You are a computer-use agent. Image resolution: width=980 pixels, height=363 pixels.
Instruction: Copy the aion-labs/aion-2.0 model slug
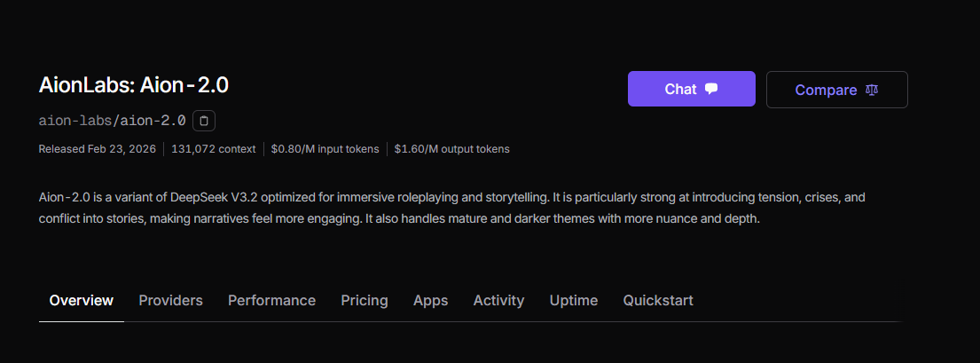[204, 121]
